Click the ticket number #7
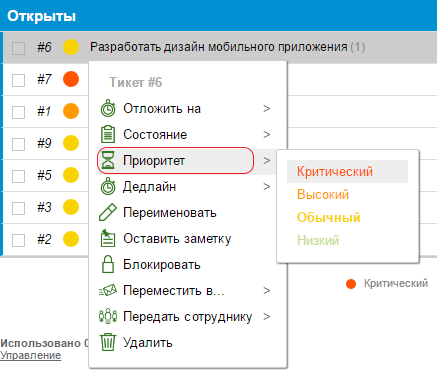Screen dimensions: 437x380 click(x=44, y=79)
